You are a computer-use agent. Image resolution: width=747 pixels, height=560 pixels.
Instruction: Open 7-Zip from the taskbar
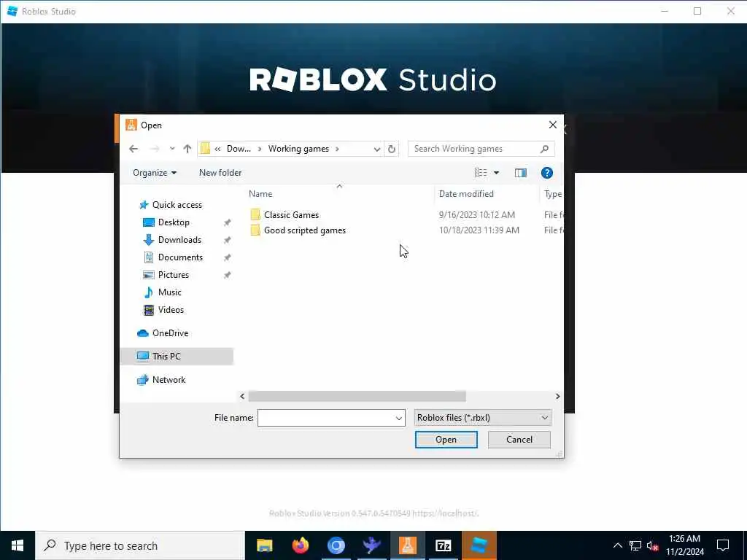pos(443,545)
